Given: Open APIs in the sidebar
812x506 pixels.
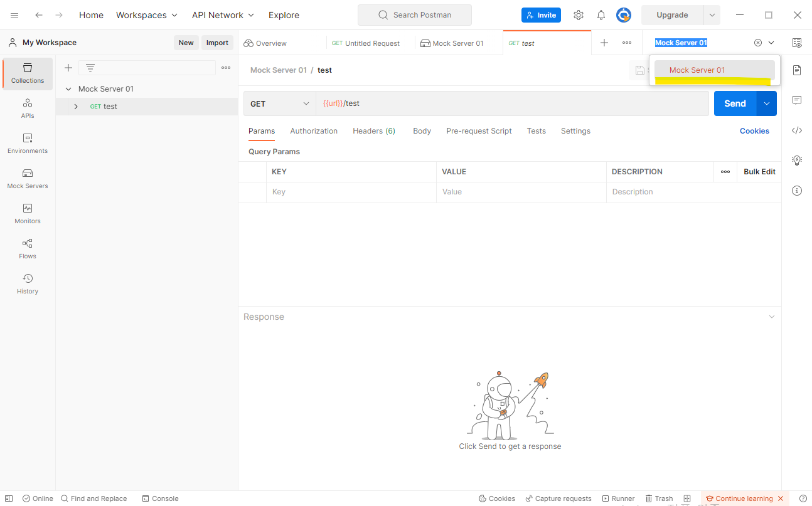Looking at the screenshot, I should (28, 108).
